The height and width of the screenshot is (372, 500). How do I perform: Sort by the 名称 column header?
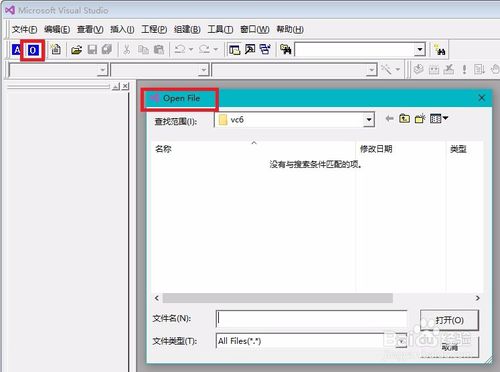point(253,149)
